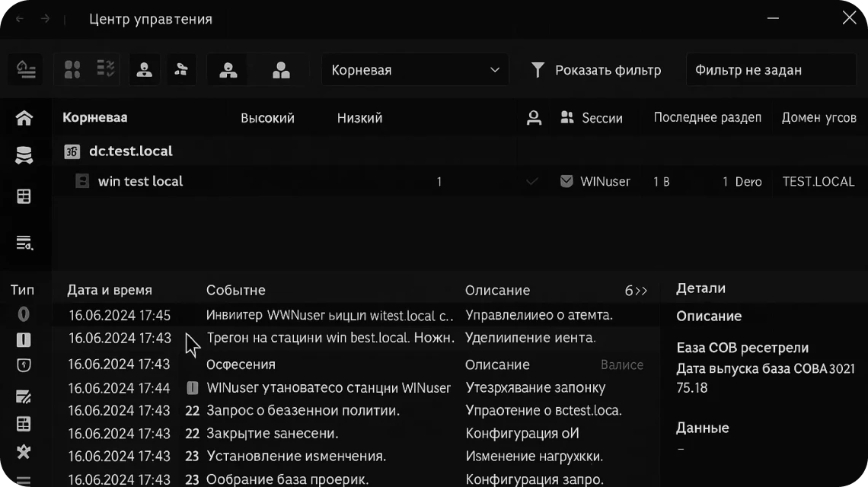Click the first toolbar icon with lines

coord(27,70)
